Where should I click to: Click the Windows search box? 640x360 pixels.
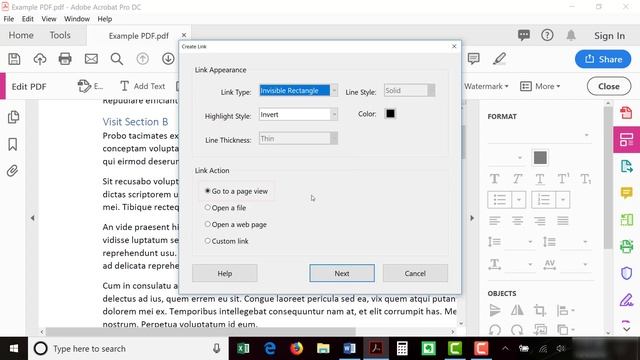click(127, 349)
